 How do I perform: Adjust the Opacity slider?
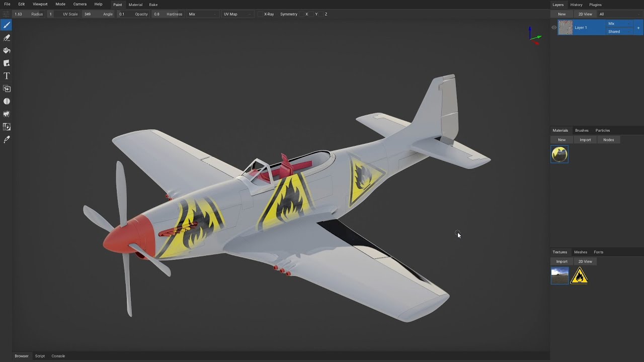coord(156,14)
